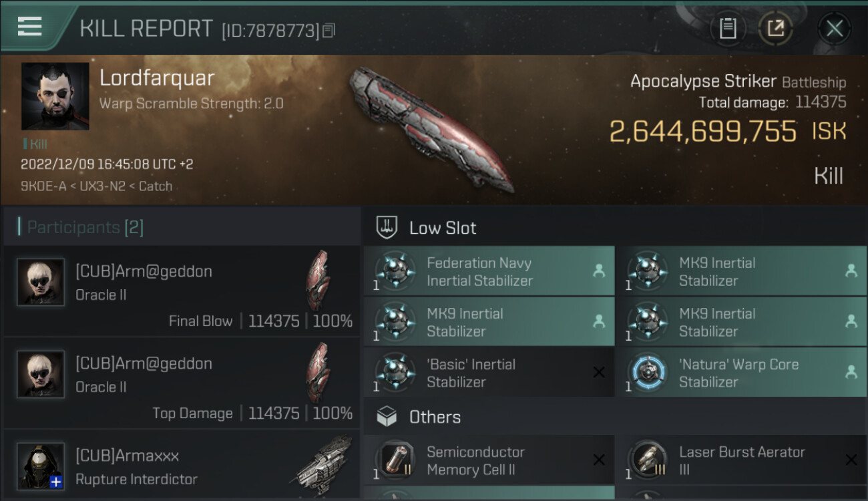Select [CUB]Armaxxx Rupture Interdictor entry
Screen dimensions: 868x501
pos(180,466)
